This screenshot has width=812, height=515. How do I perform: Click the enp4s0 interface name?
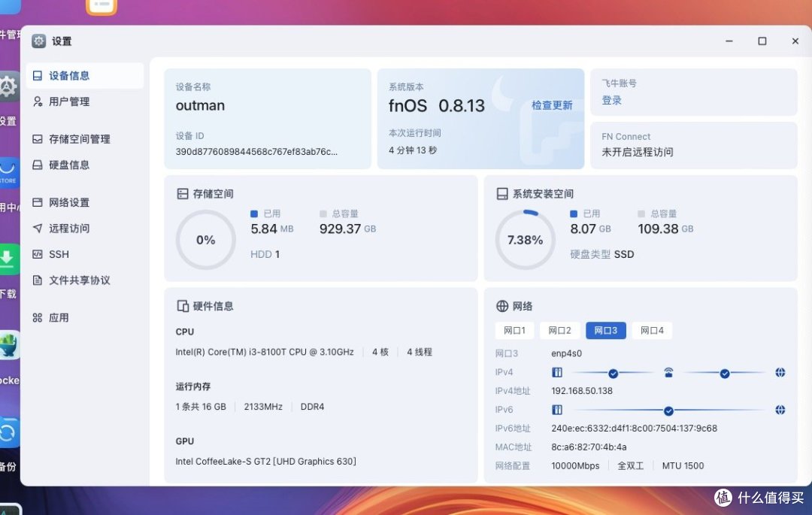coord(567,353)
